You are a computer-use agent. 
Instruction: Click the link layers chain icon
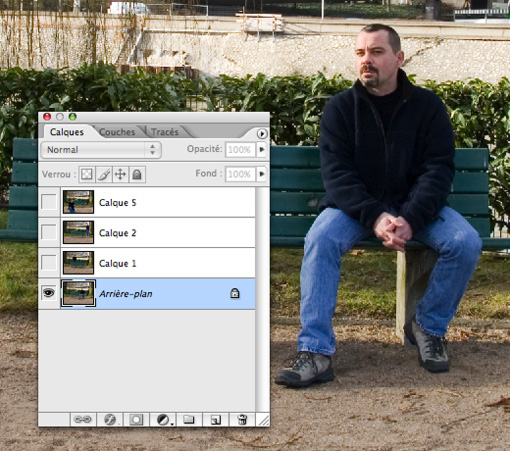83,419
